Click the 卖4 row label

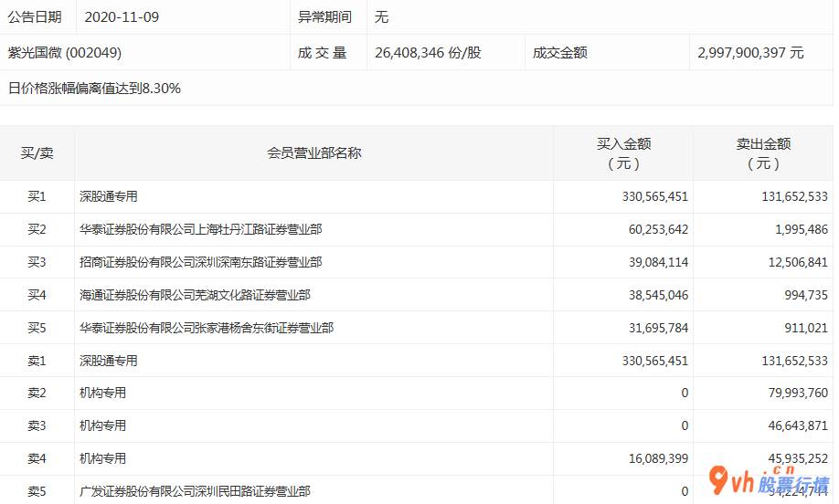point(37,458)
